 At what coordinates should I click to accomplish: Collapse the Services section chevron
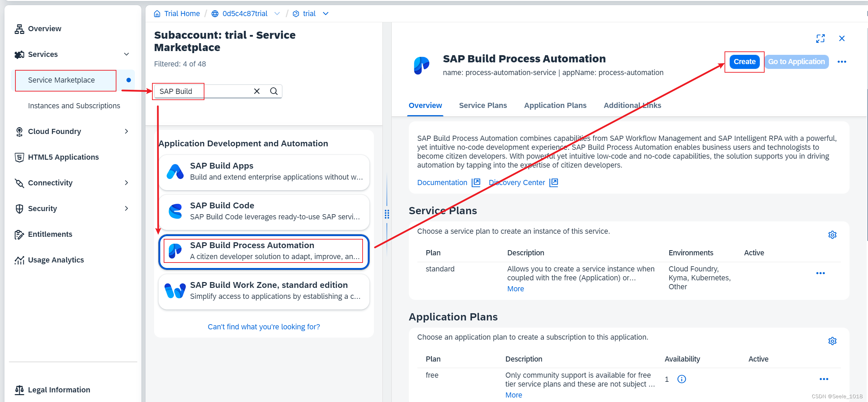click(x=126, y=54)
